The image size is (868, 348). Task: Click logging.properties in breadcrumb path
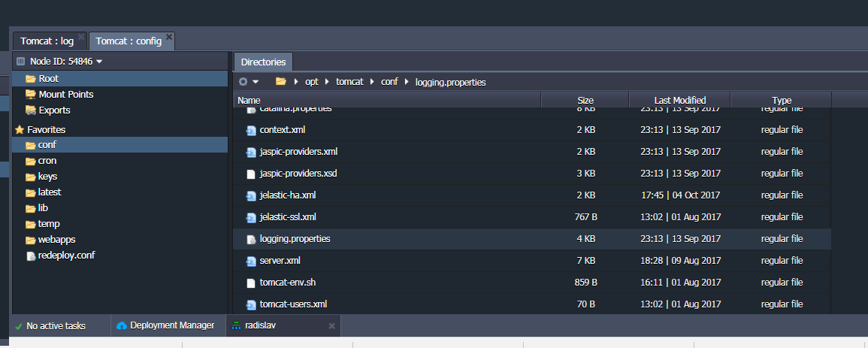(451, 82)
